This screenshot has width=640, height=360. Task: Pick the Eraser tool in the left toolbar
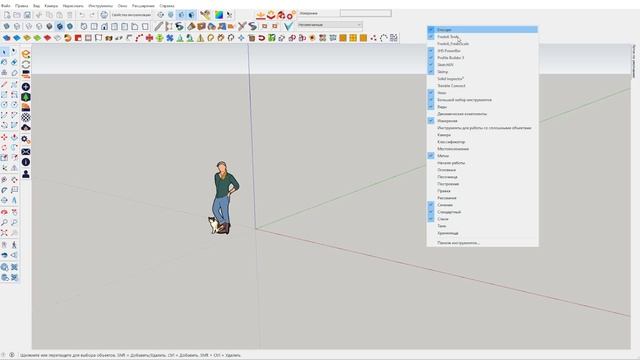(x=14, y=62)
